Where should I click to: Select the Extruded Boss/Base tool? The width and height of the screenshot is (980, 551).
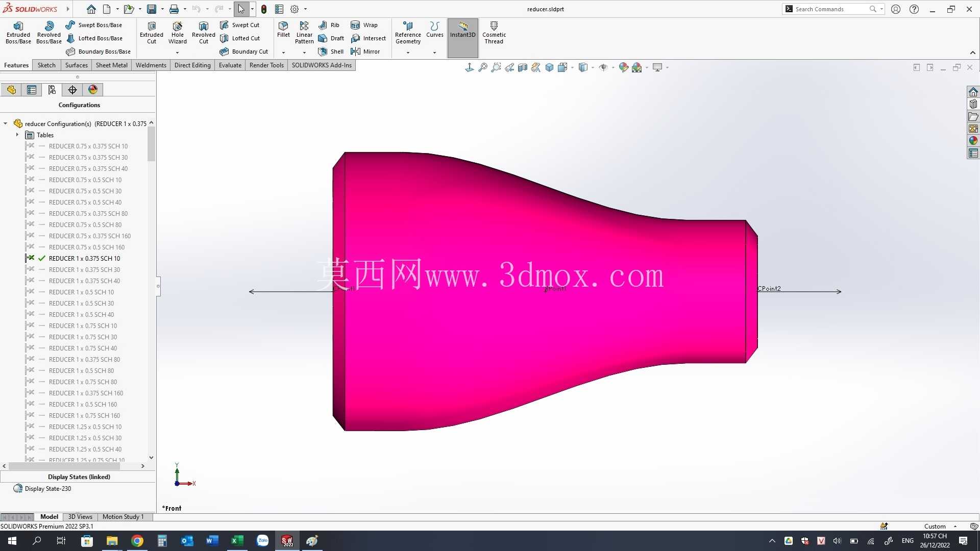pos(18,33)
